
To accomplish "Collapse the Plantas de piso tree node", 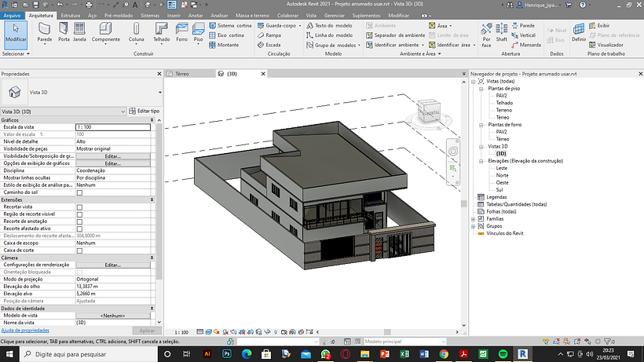I will tap(480, 89).
